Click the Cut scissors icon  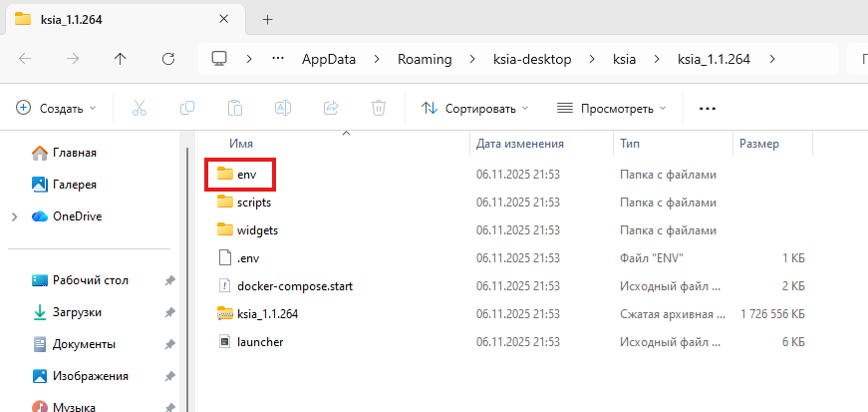pos(140,108)
